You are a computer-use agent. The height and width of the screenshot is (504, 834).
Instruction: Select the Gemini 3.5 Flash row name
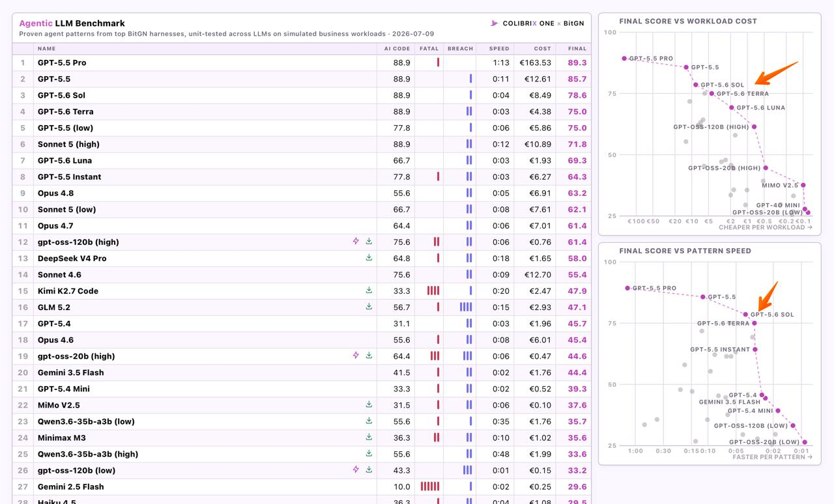coord(70,372)
